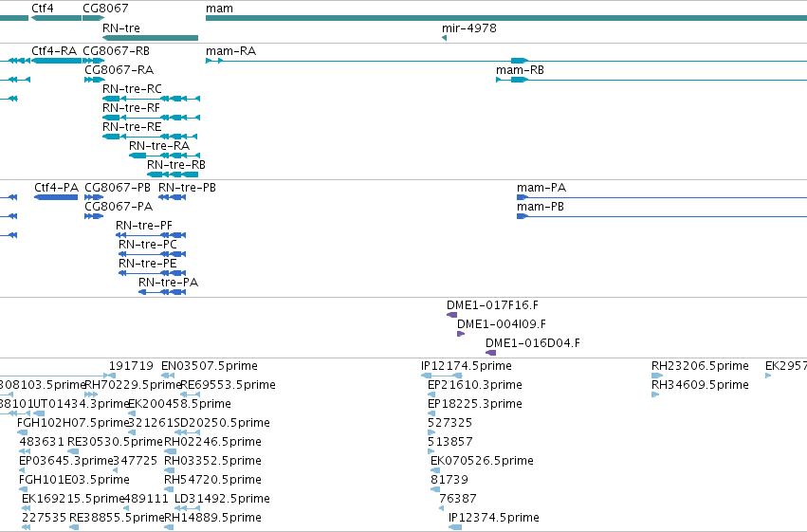Click the SD20250.5prime EST label
Screen dimensions: 807x532
(x=222, y=423)
